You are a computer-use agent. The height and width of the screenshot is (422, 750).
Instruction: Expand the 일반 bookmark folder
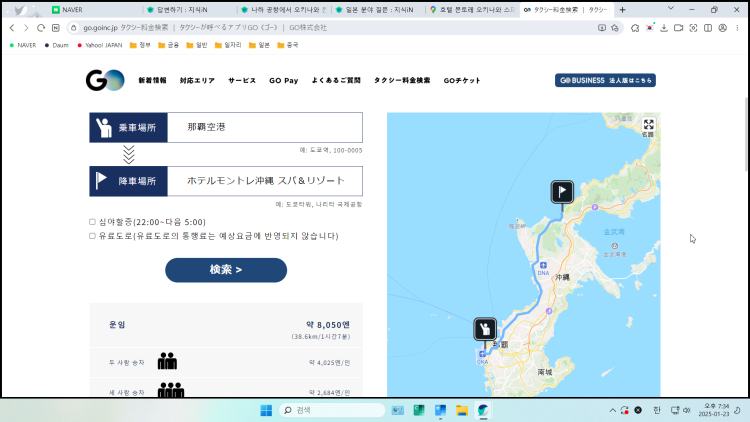point(197,45)
